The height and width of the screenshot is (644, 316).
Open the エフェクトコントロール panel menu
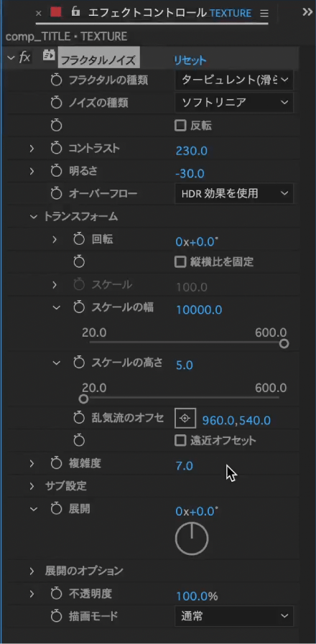click(x=264, y=13)
